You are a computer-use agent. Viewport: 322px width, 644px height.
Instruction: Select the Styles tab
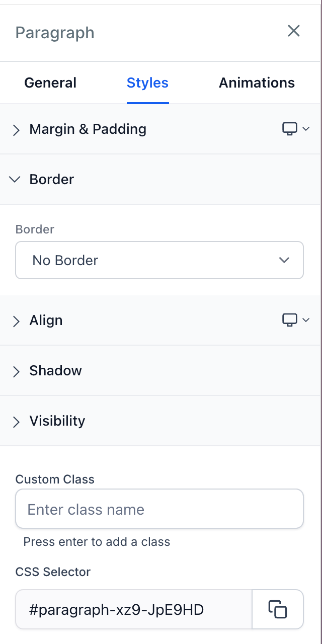click(x=147, y=83)
